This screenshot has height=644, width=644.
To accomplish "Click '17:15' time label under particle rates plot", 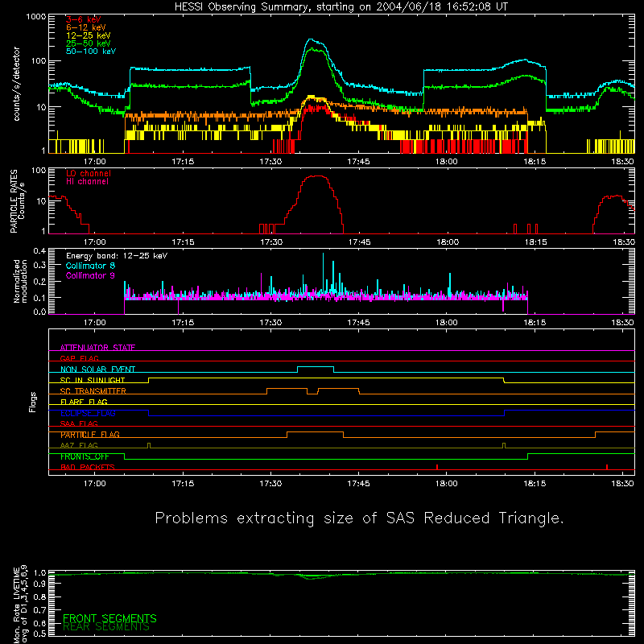I will [x=183, y=242].
